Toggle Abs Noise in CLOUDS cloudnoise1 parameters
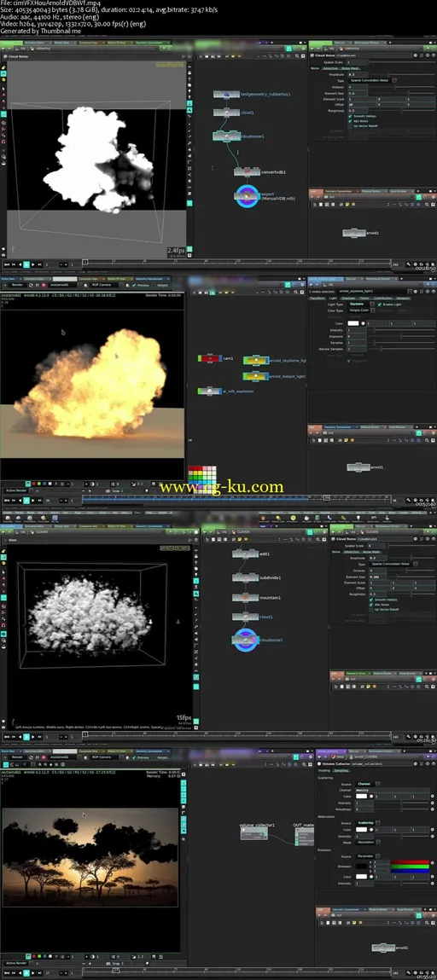This screenshot has height=980, width=437. (370, 605)
